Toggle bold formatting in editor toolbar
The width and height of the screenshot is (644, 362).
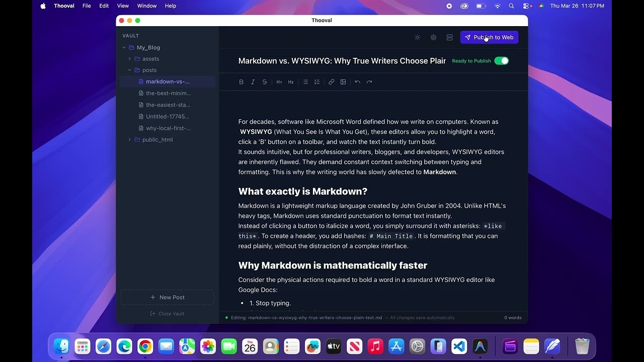(241, 82)
